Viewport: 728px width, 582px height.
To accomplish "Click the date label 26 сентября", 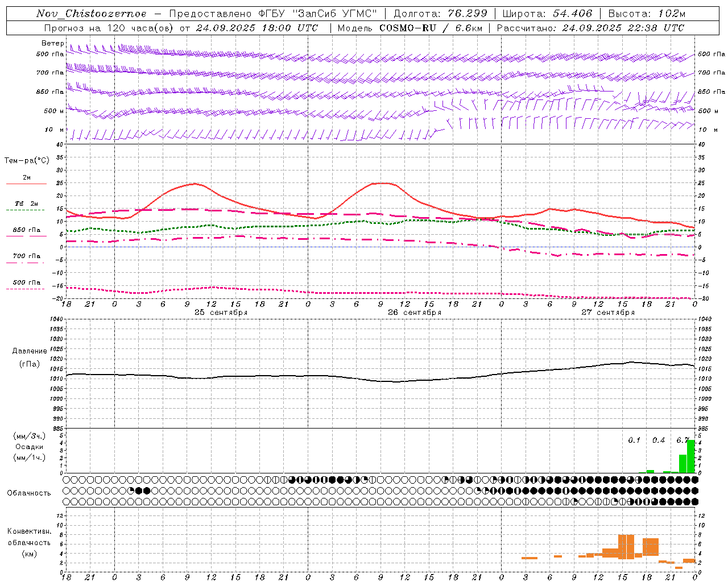I will (x=414, y=313).
